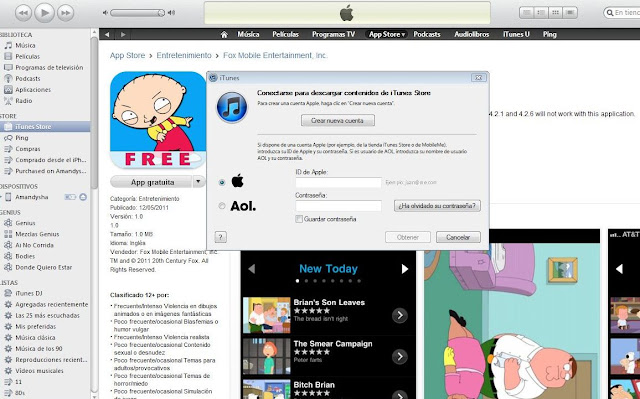Open the iTunes DJ playlist
Viewport: 640px width, 399px height.
click(29, 293)
